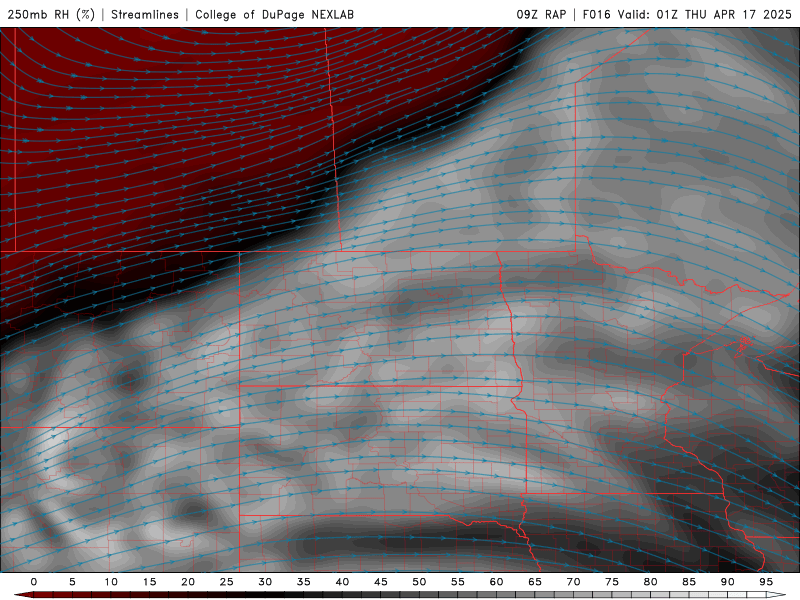This screenshot has width=800, height=600.
Task: Click the 50 label on the RH scale
Action: pyautogui.click(x=419, y=582)
